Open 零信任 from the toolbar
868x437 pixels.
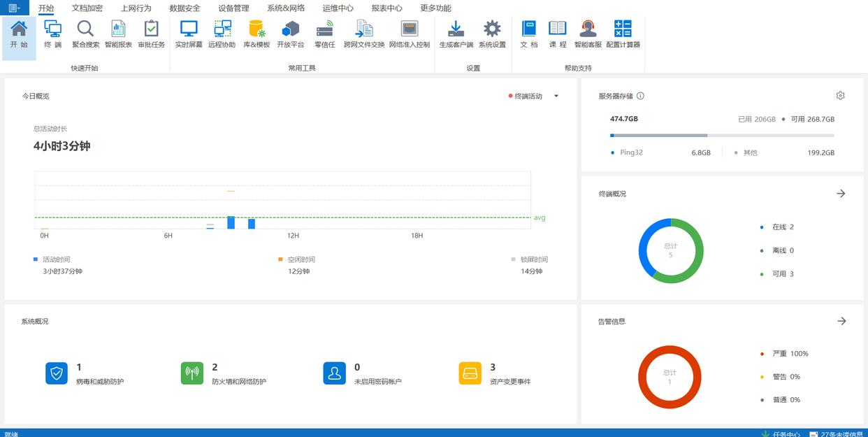click(x=324, y=34)
